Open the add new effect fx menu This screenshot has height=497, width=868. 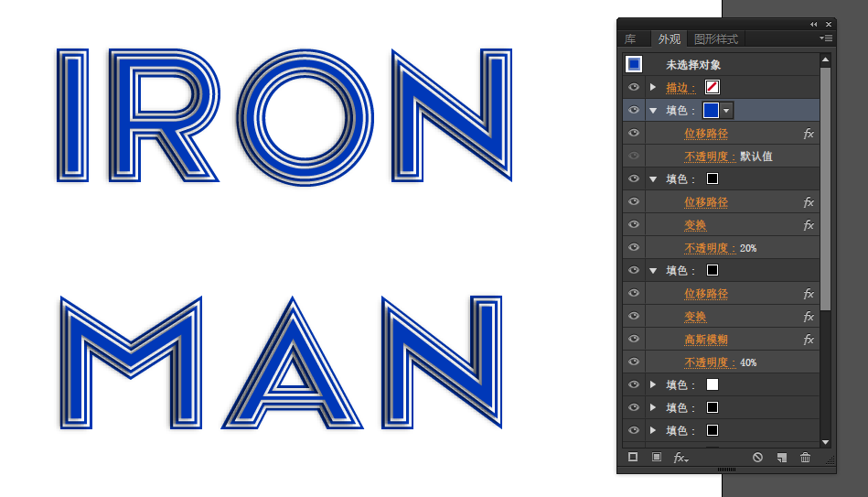pyautogui.click(x=680, y=458)
